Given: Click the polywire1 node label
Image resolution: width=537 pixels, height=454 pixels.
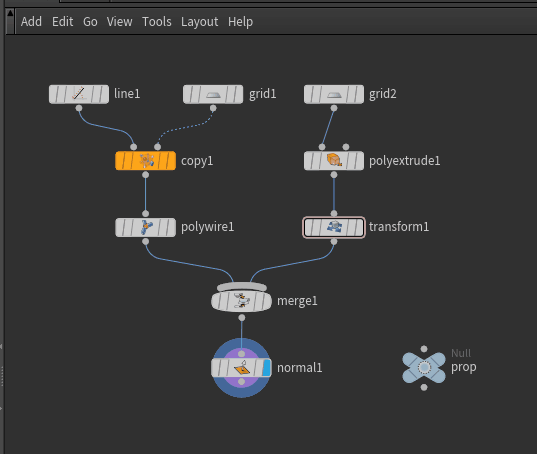Looking at the screenshot, I should 208,227.
